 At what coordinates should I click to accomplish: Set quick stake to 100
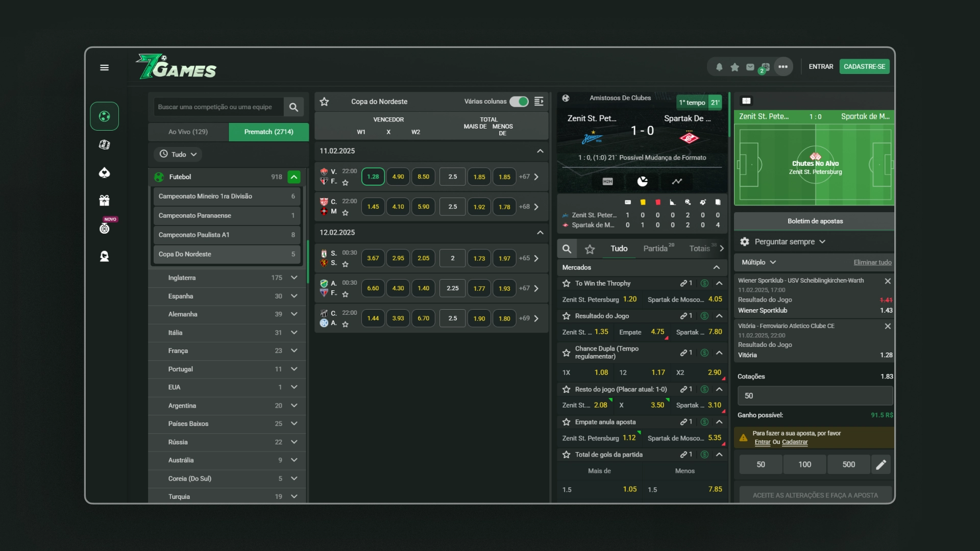[x=805, y=465]
